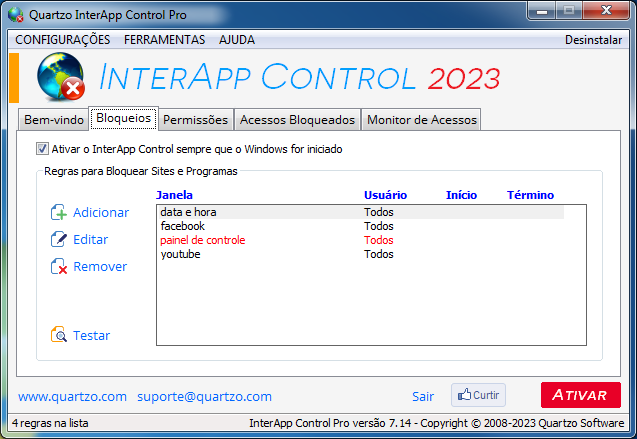Open the www.quartzo.com link

coord(72,396)
